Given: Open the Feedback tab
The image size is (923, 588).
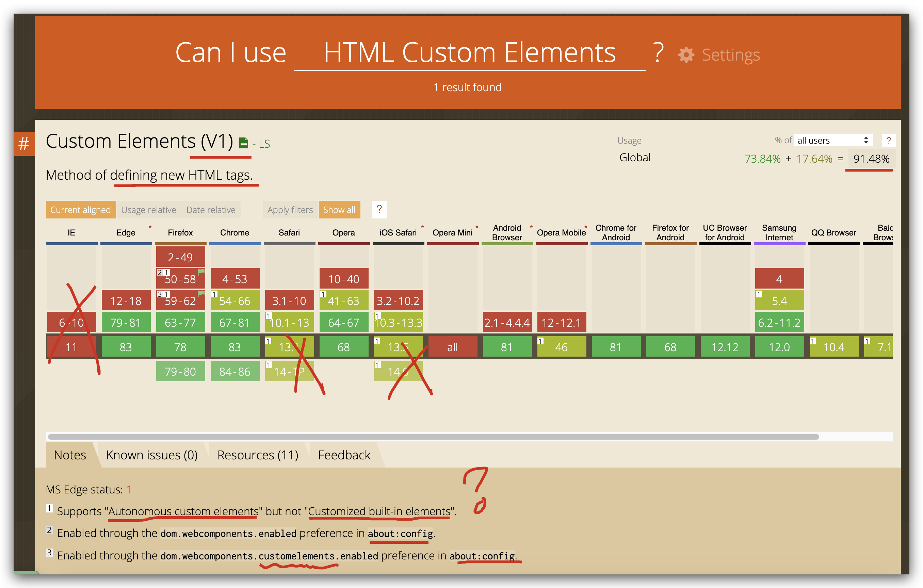Looking at the screenshot, I should [344, 455].
